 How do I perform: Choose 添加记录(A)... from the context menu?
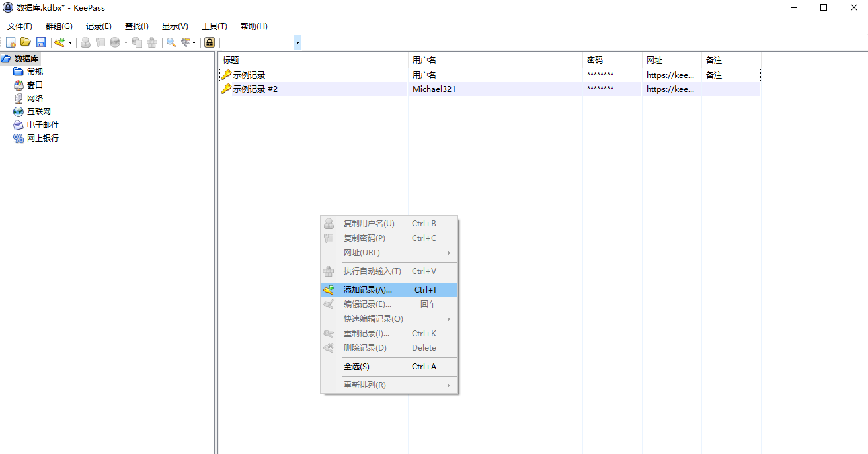pos(389,290)
